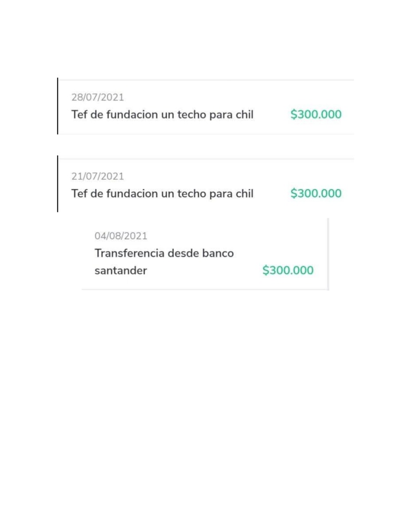Viewport: 411px width, 532px height.
Task: Click the word 'fundacion' in the 28/07 entry
Action: point(132,114)
